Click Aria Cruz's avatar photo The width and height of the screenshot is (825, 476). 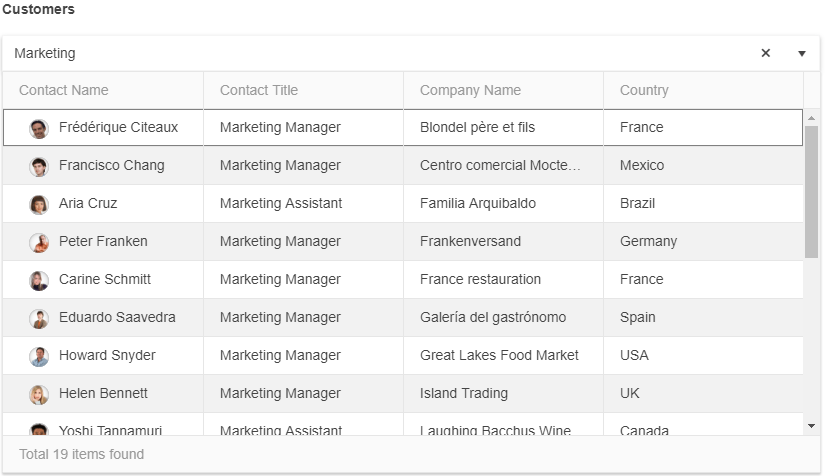tap(39, 204)
